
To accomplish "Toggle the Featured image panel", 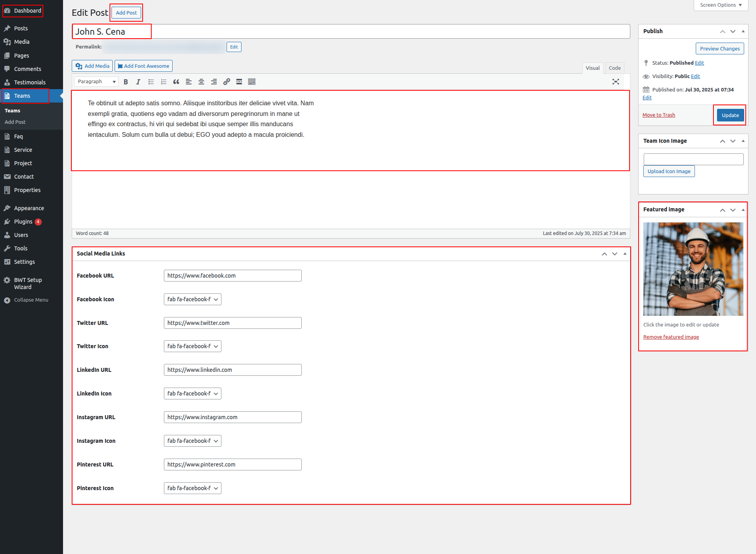I will click(x=743, y=210).
